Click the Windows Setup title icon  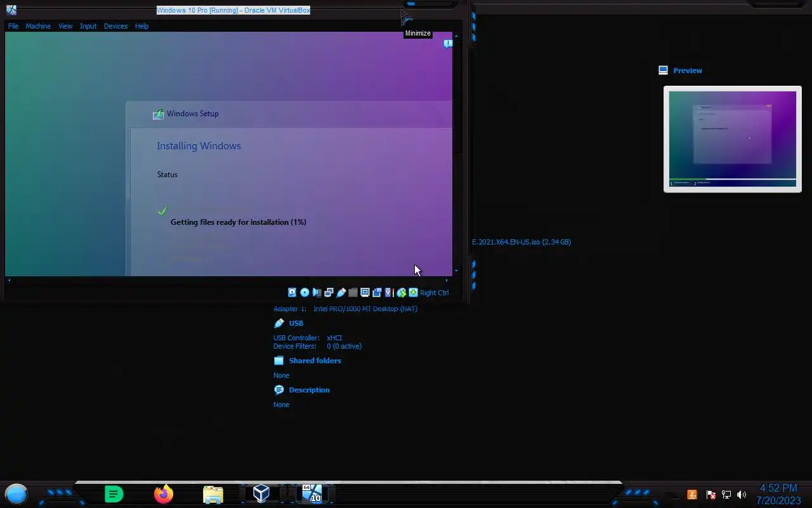[x=158, y=114]
